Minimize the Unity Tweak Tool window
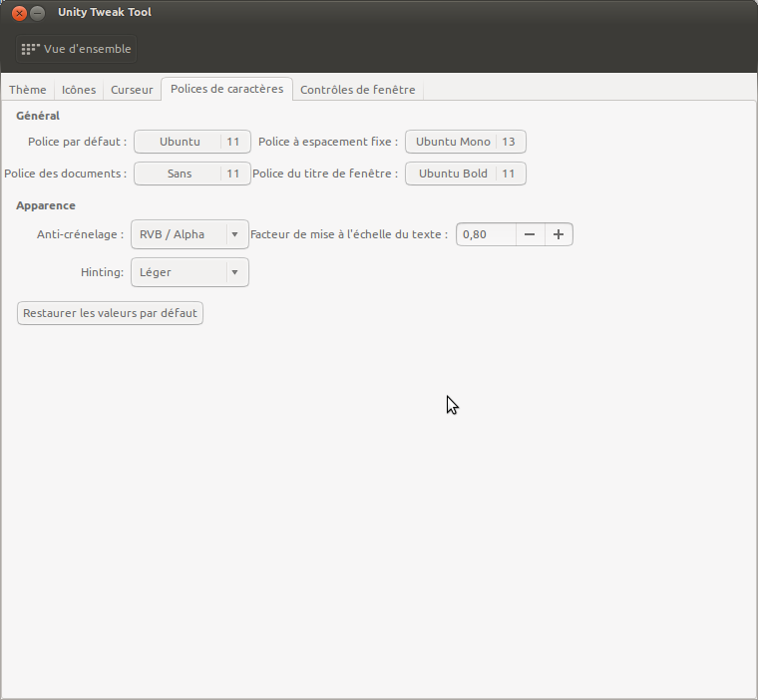The height and width of the screenshot is (700, 758). (37, 14)
